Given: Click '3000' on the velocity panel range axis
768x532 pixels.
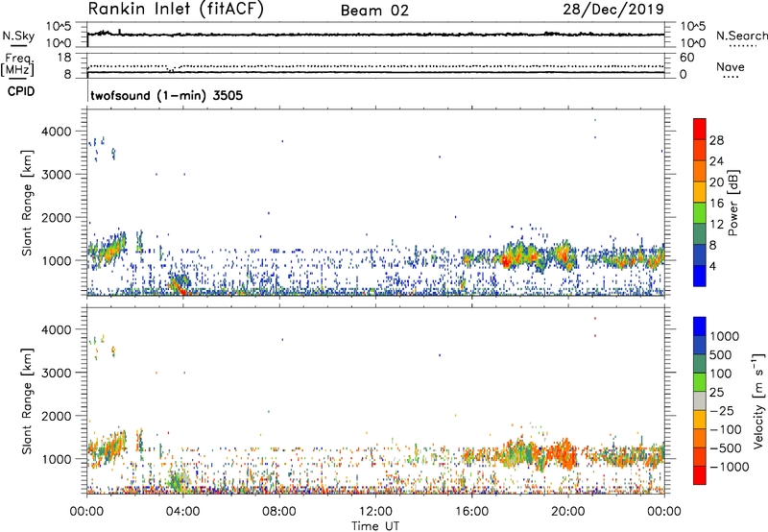Looking at the screenshot, I should coord(57,373).
